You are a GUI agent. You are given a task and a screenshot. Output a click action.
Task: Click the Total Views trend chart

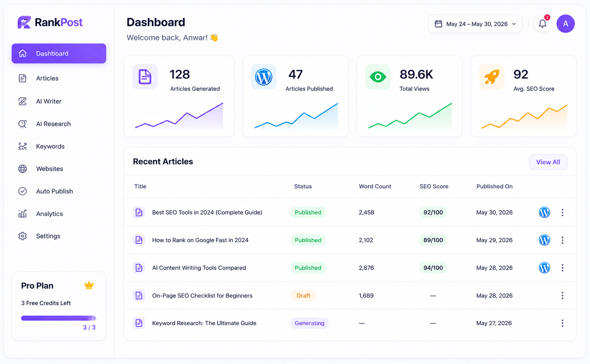[410, 116]
